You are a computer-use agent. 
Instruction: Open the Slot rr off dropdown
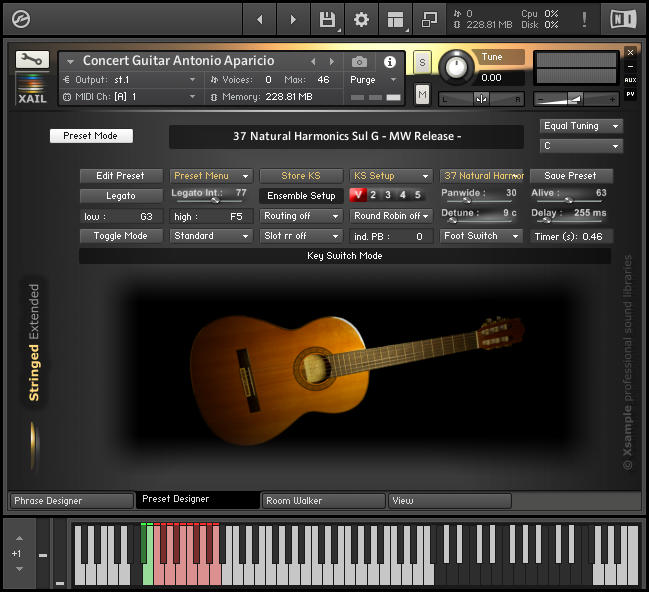[301, 236]
